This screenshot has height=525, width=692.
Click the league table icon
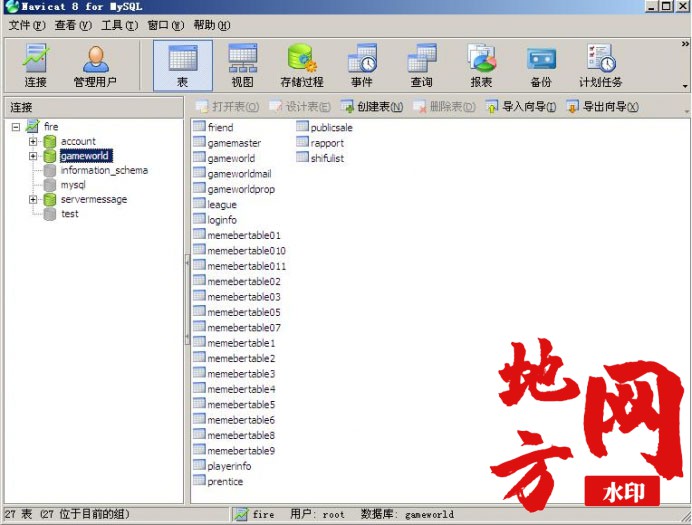[199, 204]
